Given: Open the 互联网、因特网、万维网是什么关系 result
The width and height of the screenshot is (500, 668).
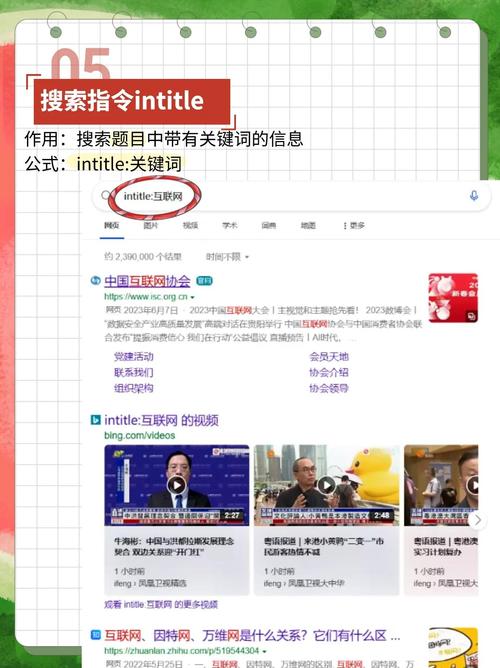Looking at the screenshot, I should point(252,636).
